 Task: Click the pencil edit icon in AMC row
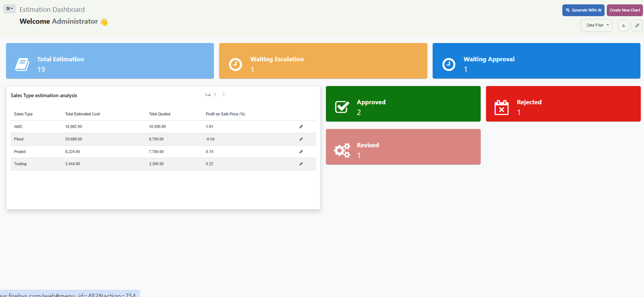(301, 127)
